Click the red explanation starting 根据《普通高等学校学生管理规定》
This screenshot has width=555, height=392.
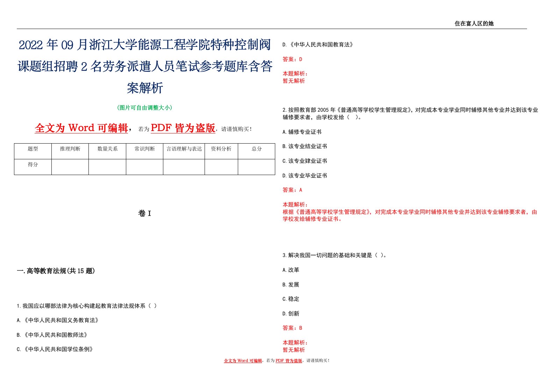(410, 216)
